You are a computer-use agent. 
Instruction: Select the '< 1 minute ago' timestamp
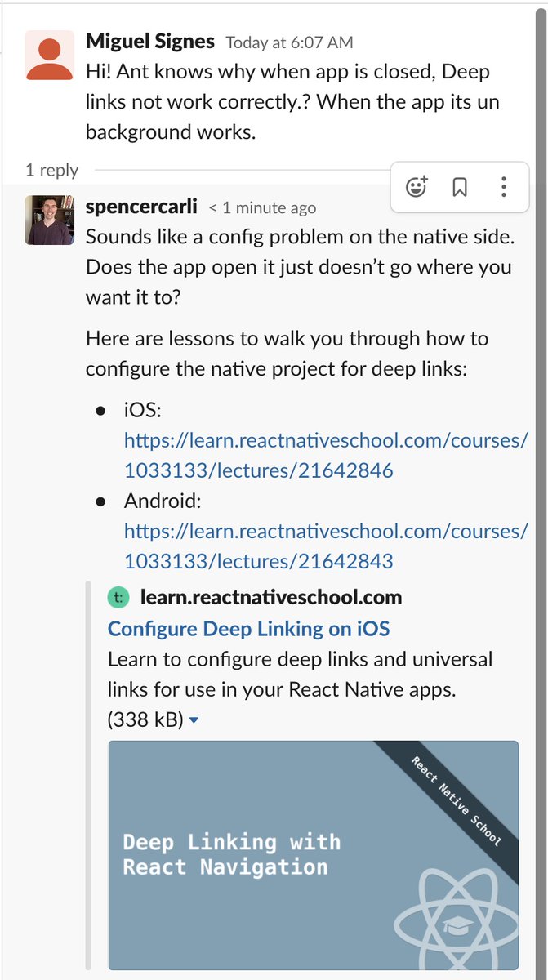(x=262, y=208)
